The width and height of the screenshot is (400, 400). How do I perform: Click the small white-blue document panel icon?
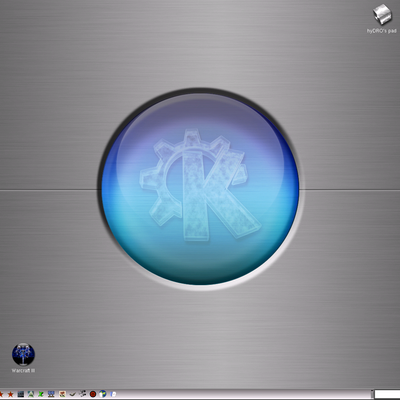(113, 394)
